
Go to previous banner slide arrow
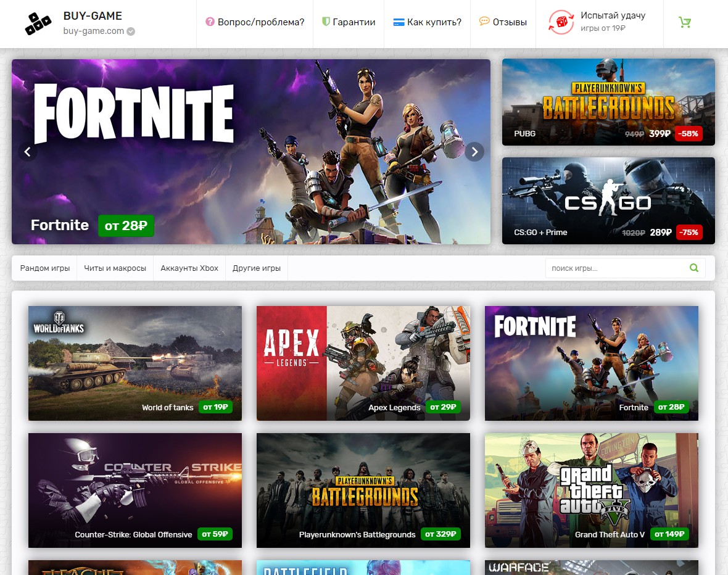coord(27,152)
